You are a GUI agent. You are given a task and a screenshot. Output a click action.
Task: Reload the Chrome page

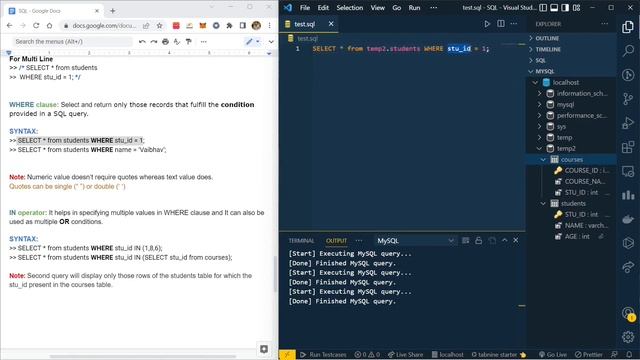click(36, 25)
